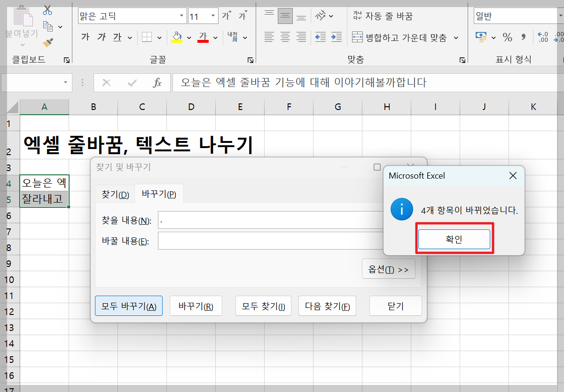Pick the yellow fill color swatch
The image size is (564, 392).
click(177, 37)
